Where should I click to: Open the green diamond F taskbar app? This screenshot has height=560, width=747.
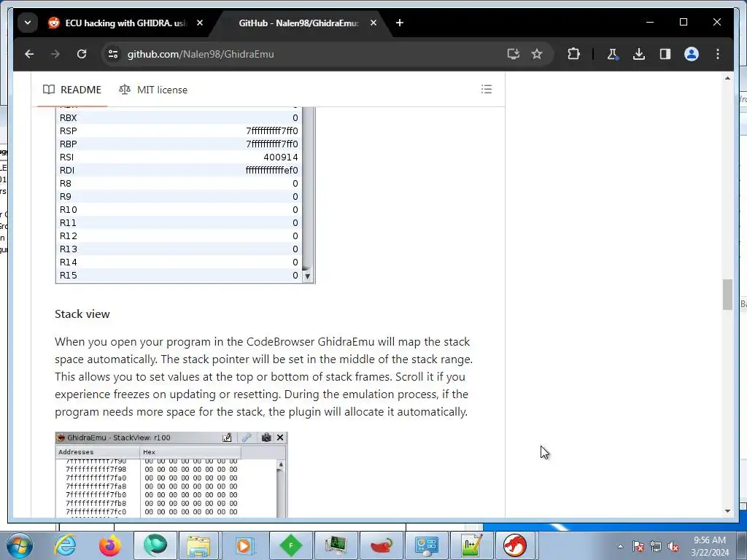tap(290, 545)
